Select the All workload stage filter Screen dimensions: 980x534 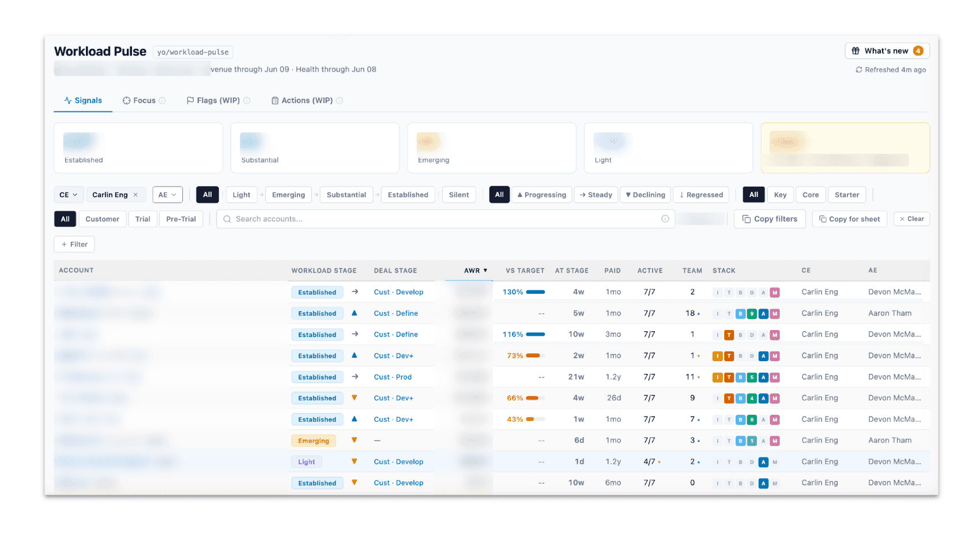tap(208, 195)
